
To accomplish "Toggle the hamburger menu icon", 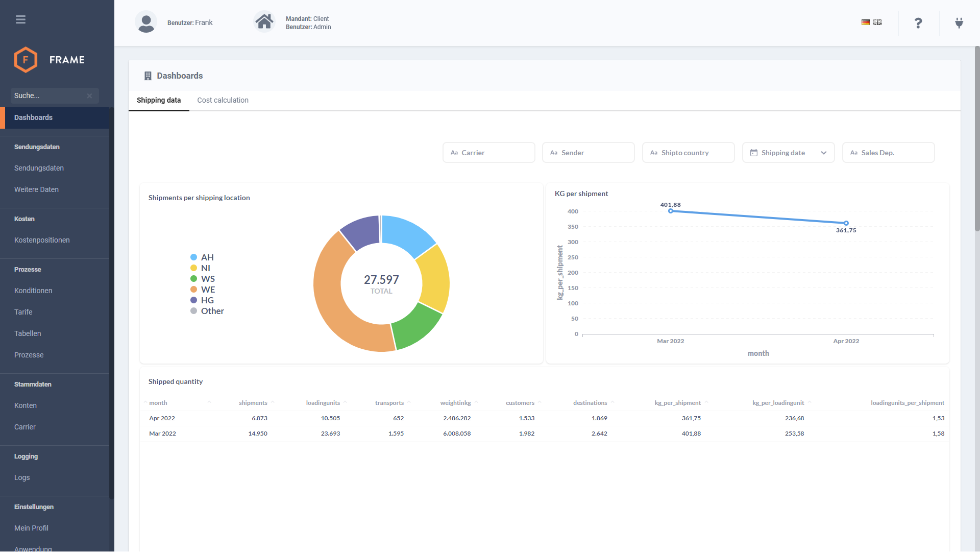I will (20, 19).
